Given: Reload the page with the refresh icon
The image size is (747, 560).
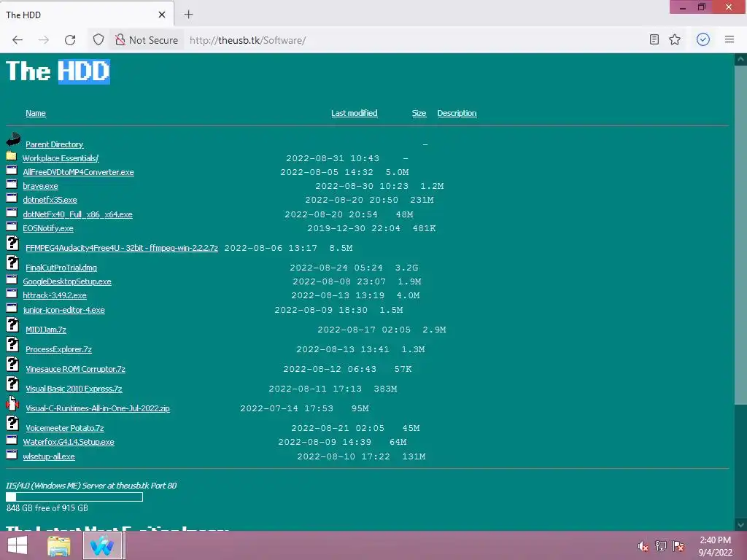Looking at the screenshot, I should pos(70,40).
